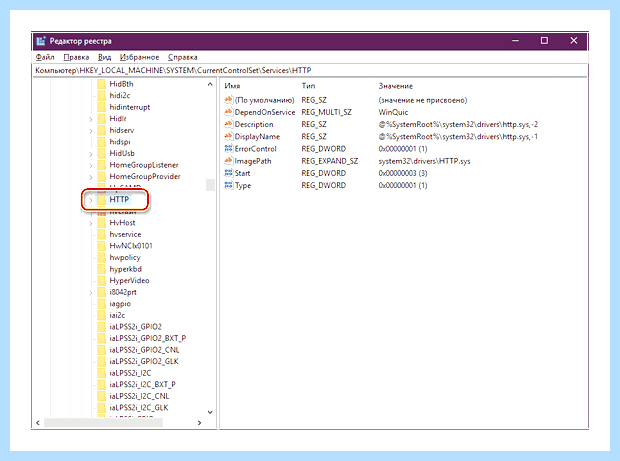Screen dimensions: 620x461
Task: Click the DisplayName string value icon
Action: (x=228, y=136)
